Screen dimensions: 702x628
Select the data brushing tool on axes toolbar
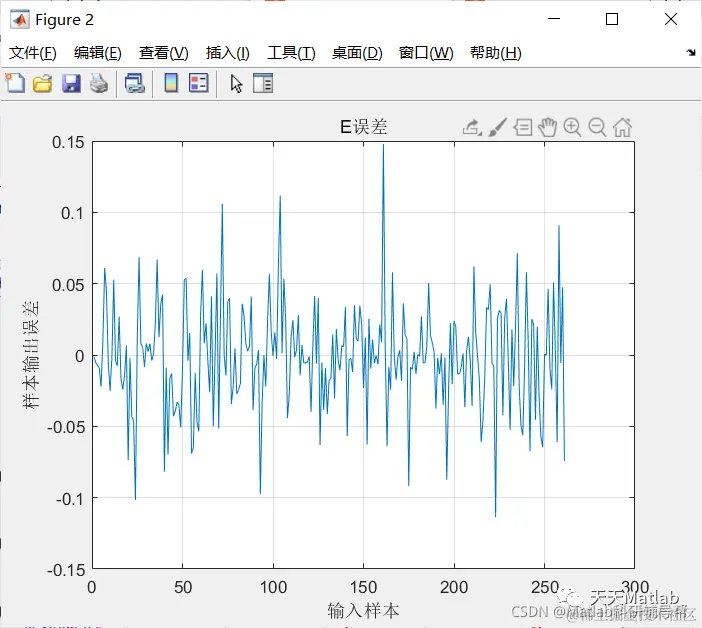click(x=497, y=128)
